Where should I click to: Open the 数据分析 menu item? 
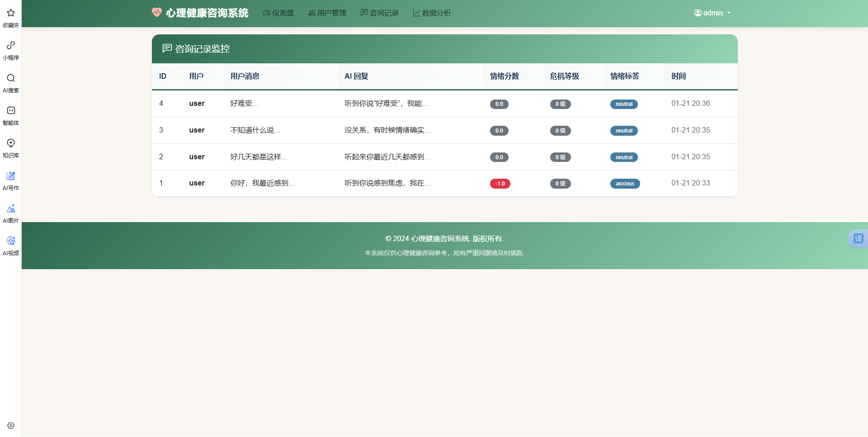coord(432,13)
